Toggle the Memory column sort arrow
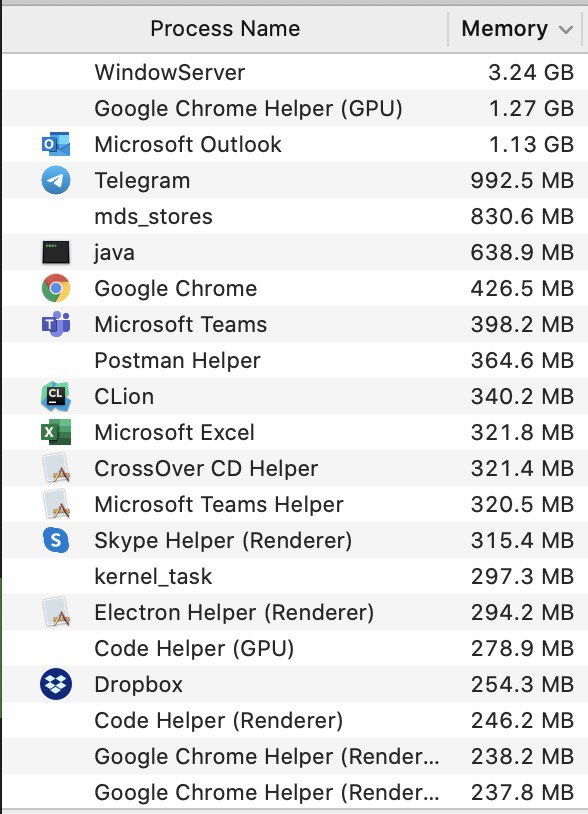 [x=566, y=30]
